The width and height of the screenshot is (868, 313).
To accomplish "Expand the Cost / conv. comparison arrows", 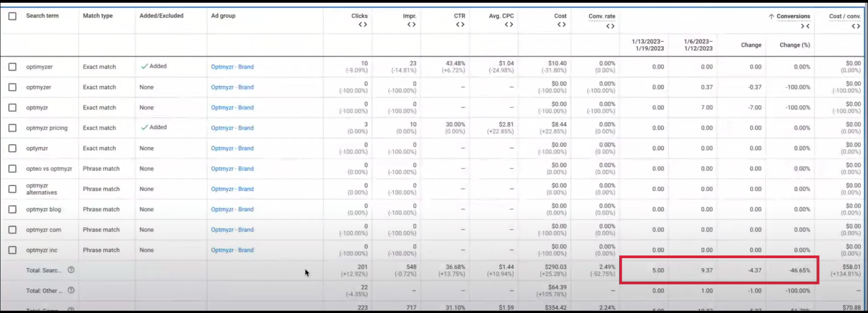I will 856,26.
